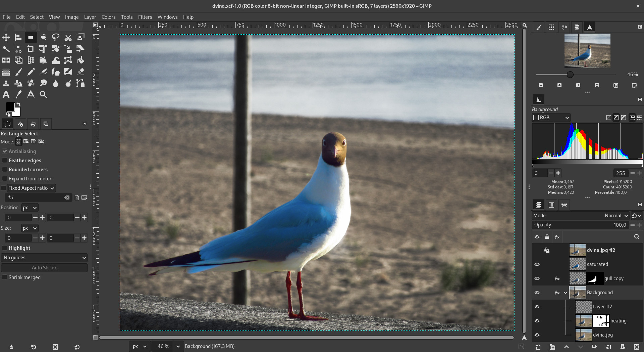
Task: Open the Colors menu
Action: pyautogui.click(x=108, y=17)
